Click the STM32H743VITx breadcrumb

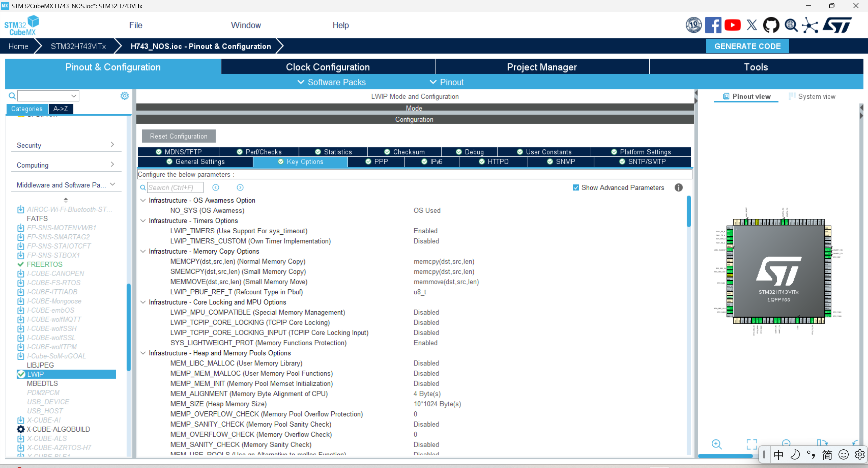(78, 46)
